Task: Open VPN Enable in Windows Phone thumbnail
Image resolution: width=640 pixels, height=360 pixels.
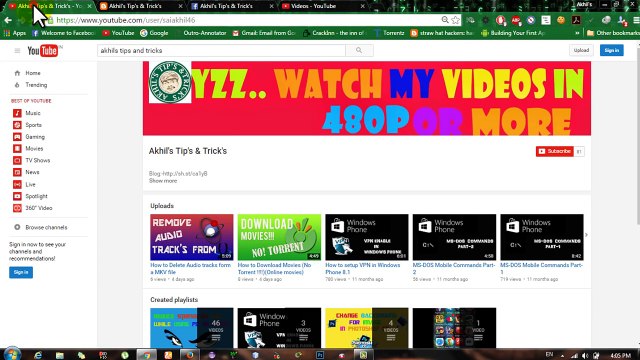Action: 367,237
